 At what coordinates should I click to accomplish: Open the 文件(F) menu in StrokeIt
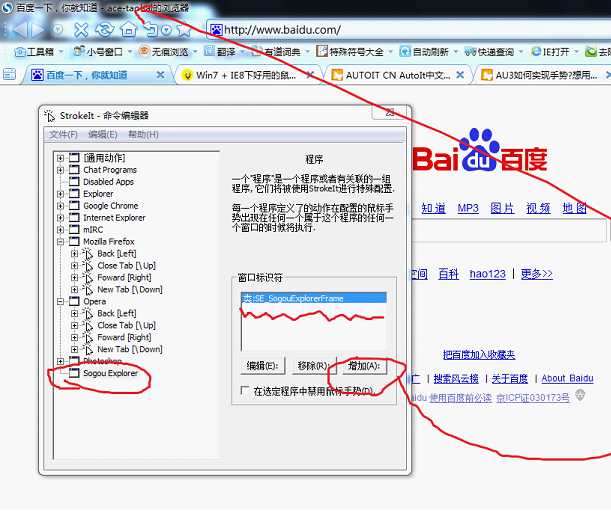coord(64,134)
